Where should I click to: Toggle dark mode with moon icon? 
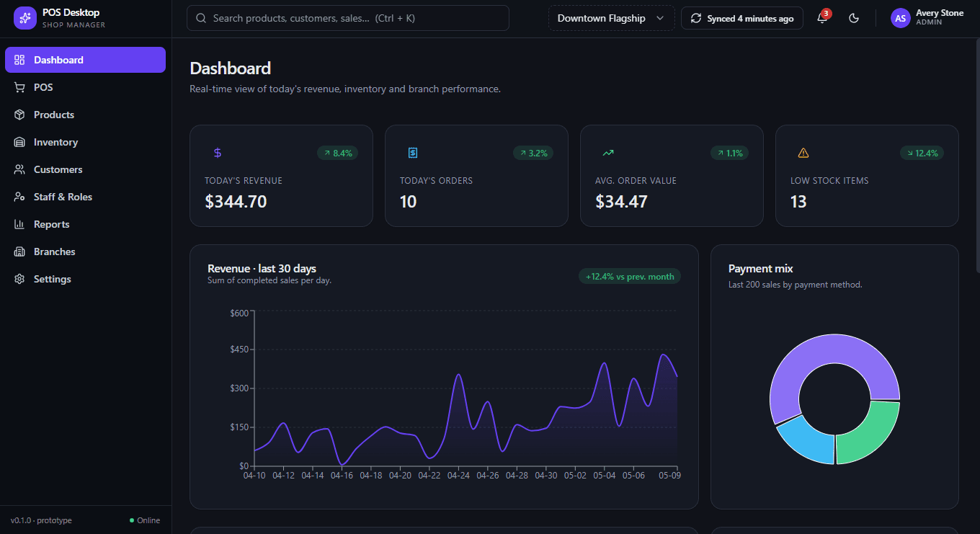click(x=854, y=18)
